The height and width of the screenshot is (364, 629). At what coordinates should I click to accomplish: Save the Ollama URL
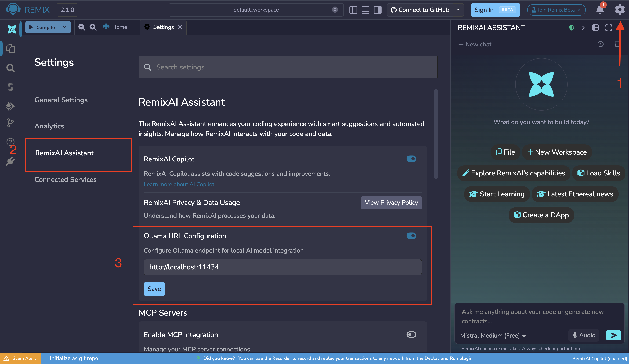154,289
